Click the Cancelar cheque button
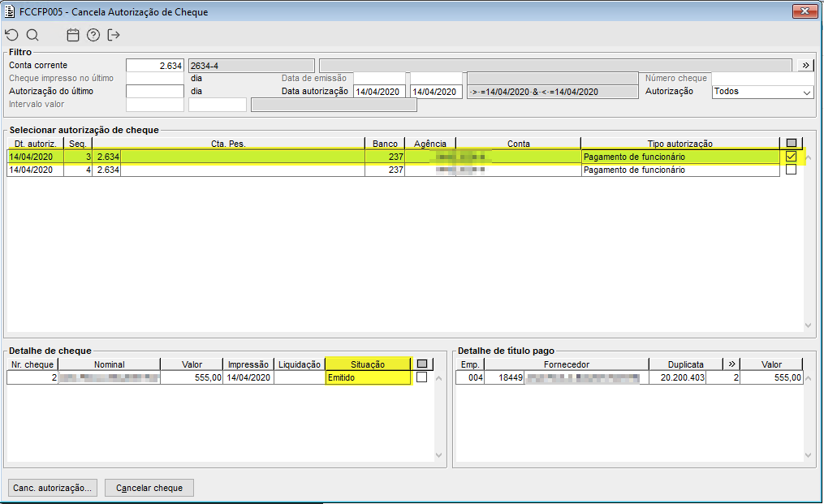824x504 pixels. pyautogui.click(x=149, y=488)
